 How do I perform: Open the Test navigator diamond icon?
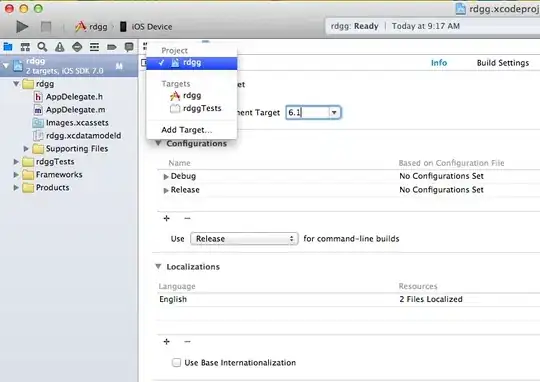pyautogui.click(x=77, y=47)
